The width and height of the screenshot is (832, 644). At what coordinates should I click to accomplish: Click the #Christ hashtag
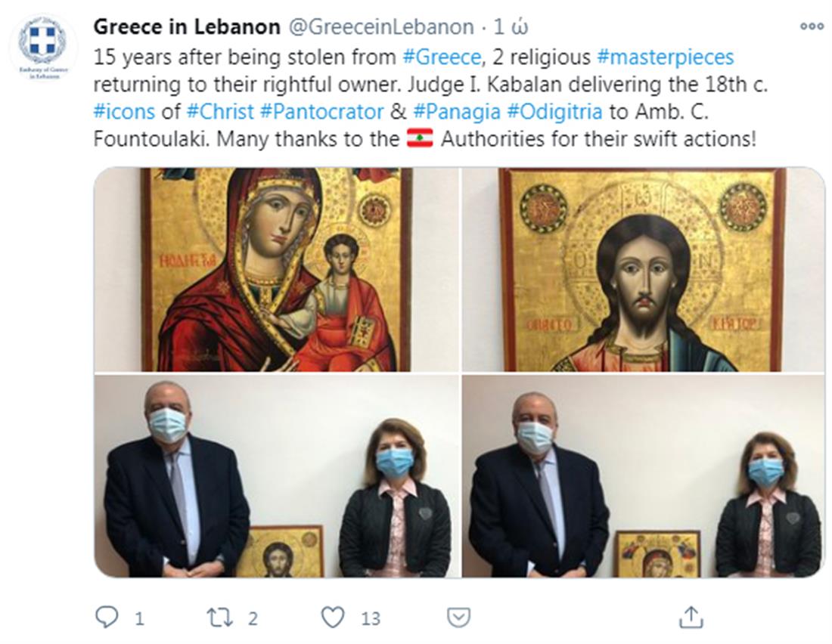coord(220,111)
